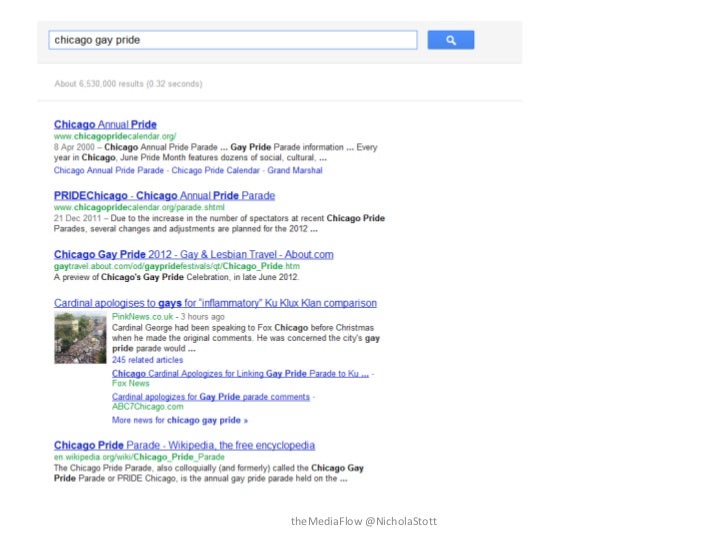Image resolution: width=728 pixels, height=546 pixels.
Task: Open the 'Grand Marshal' sitelink
Action: point(294,170)
